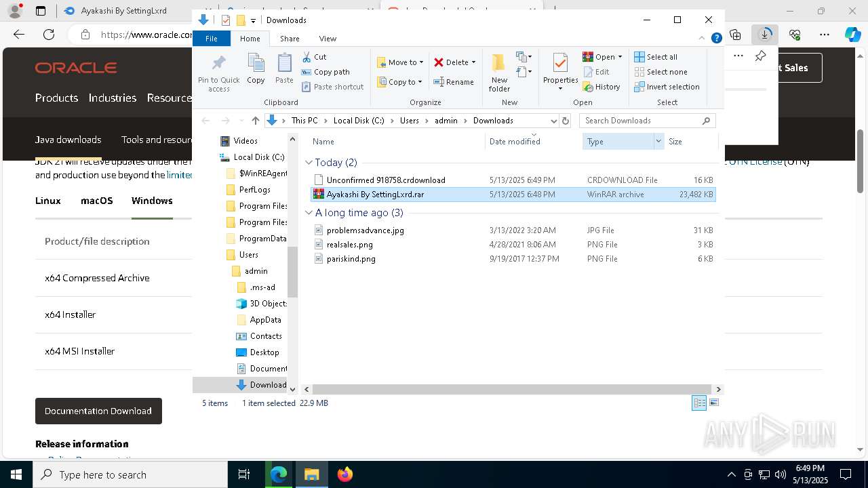Click Edit in ribbon Open group

tap(596, 72)
